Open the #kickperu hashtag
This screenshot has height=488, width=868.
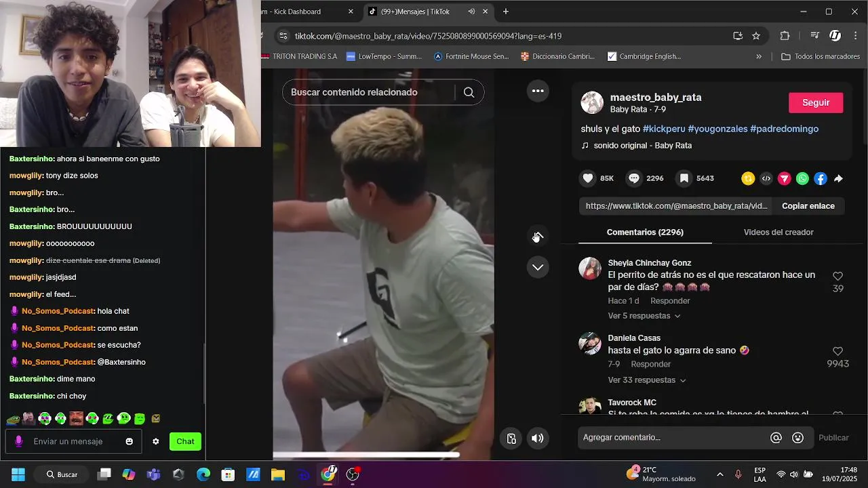tap(664, 129)
